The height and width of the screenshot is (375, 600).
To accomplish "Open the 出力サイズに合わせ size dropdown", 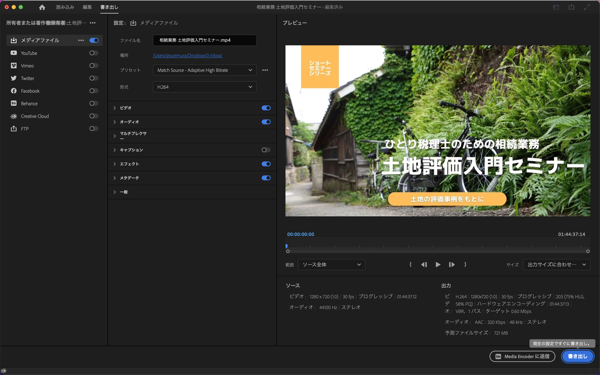I will coord(556,264).
